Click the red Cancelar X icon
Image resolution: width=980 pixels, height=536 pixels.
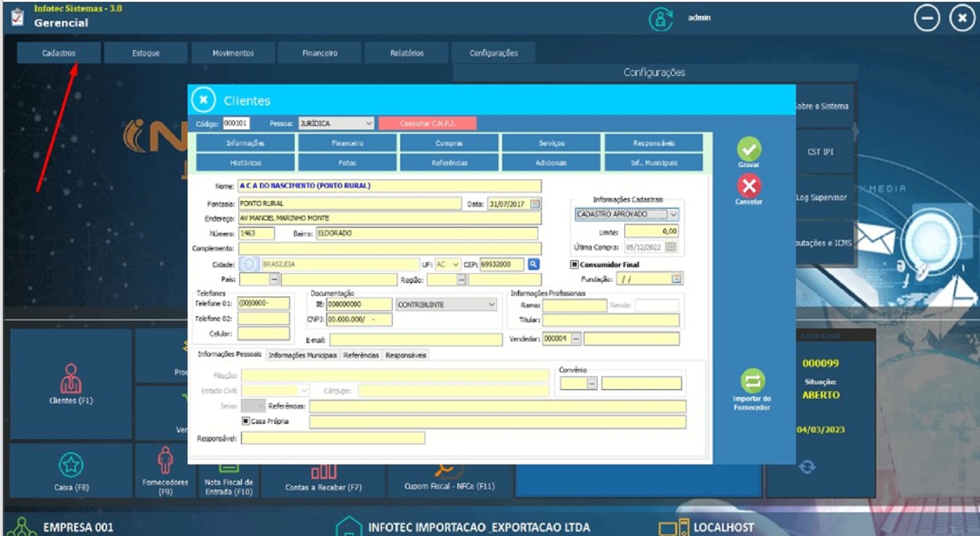pyautogui.click(x=748, y=186)
